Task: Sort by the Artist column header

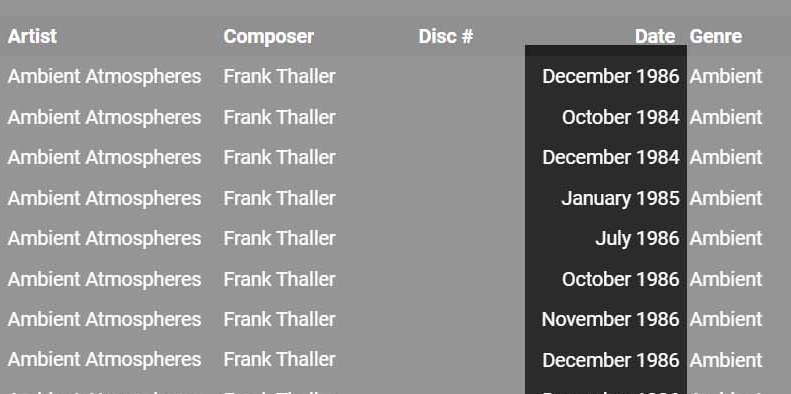Action: 32,36
